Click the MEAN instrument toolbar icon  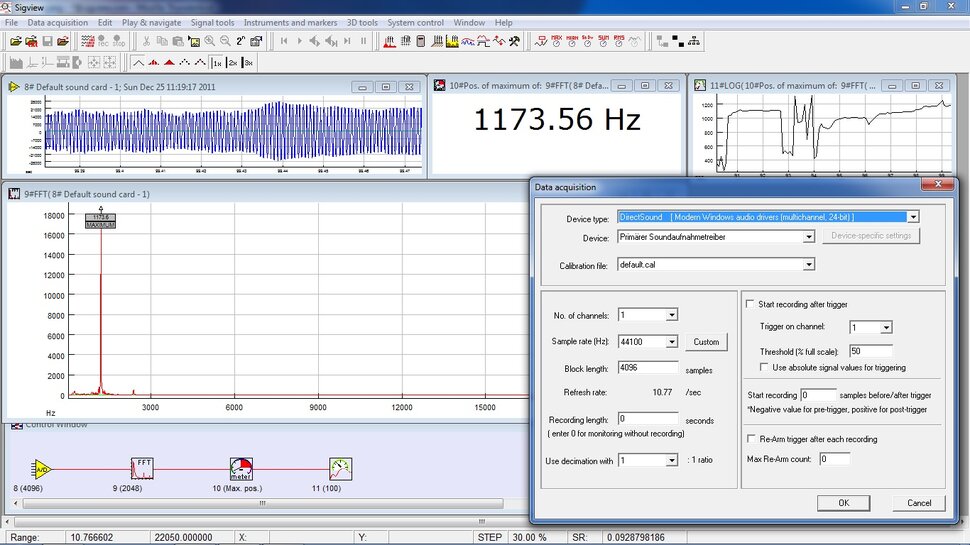(572, 41)
